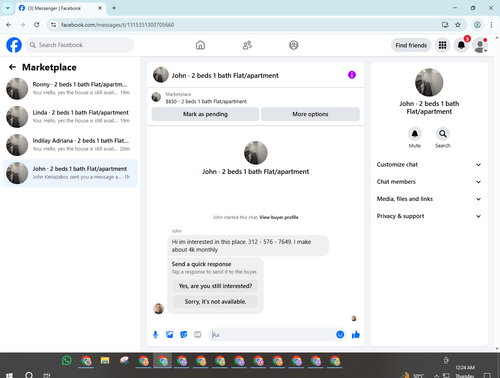Image resolution: width=500 pixels, height=378 pixels.
Task: Open Chrome profile icon in toolbar
Action: [x=477, y=25]
